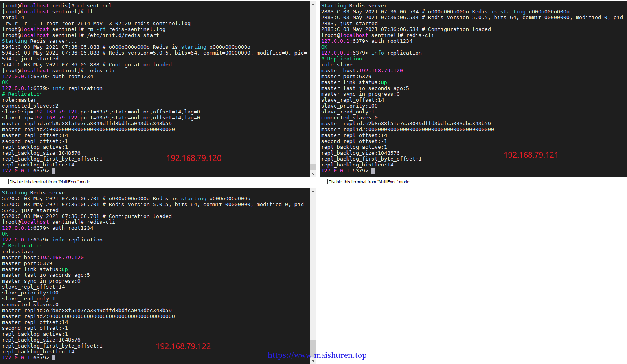Click the top-left terminal scrollbar thumb
The image size is (627, 364).
pos(313,167)
